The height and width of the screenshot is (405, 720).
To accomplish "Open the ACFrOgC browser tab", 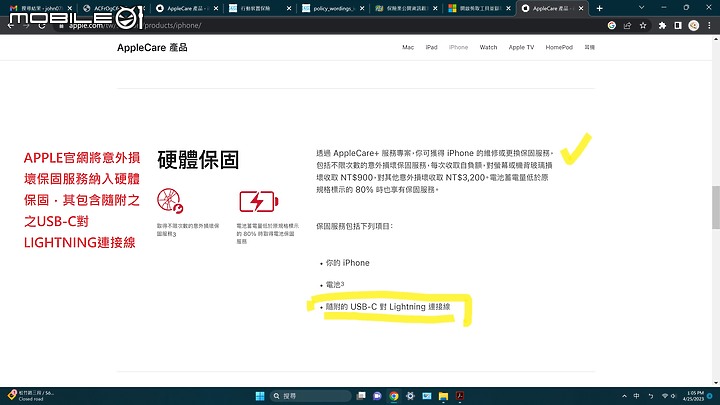I will coord(108,8).
